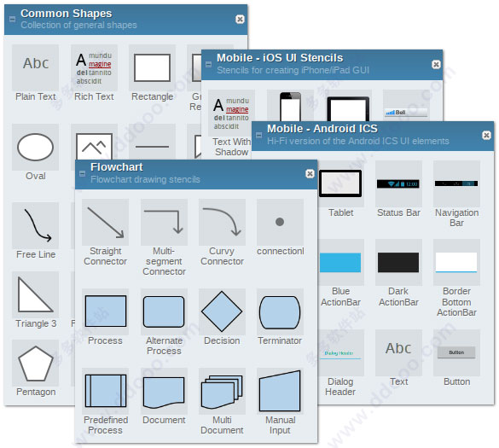The height and width of the screenshot is (448, 499).
Task: Pick the Predefined Process shape
Action: 105,391
